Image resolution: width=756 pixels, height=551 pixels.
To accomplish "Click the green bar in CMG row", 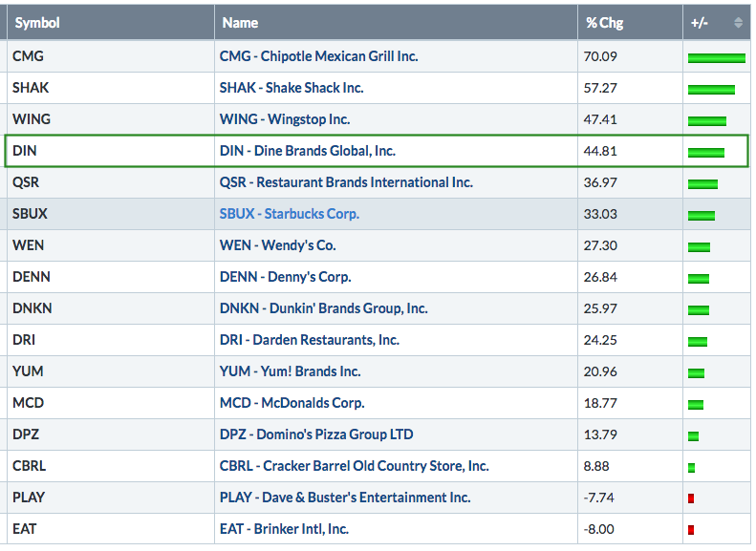I will tap(717, 58).
